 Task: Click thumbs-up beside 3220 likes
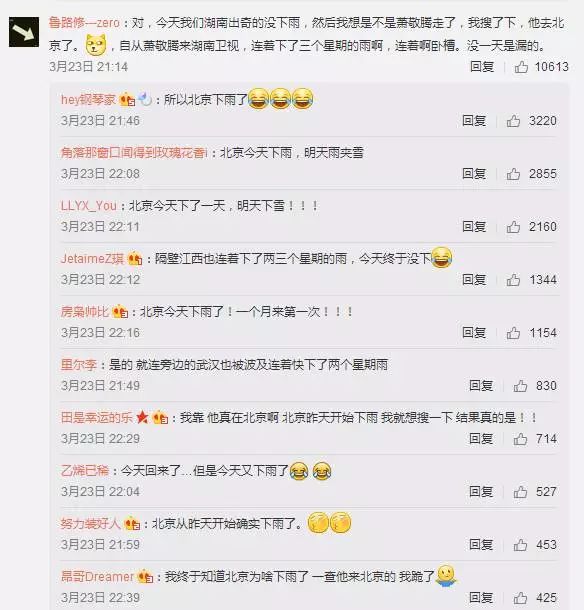click(513, 121)
